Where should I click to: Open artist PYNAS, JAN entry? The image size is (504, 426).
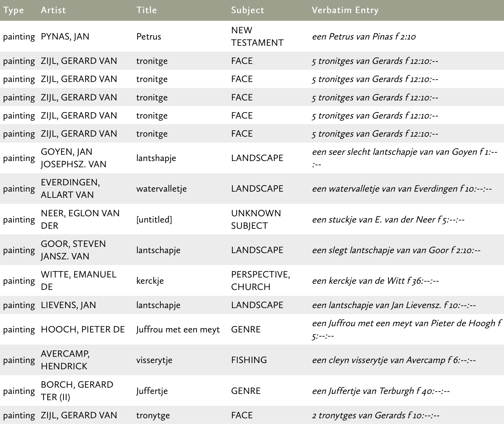(x=65, y=37)
